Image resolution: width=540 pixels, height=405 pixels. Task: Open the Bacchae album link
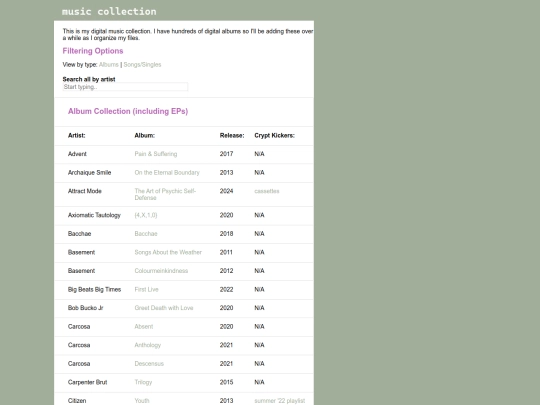pyautogui.click(x=146, y=234)
